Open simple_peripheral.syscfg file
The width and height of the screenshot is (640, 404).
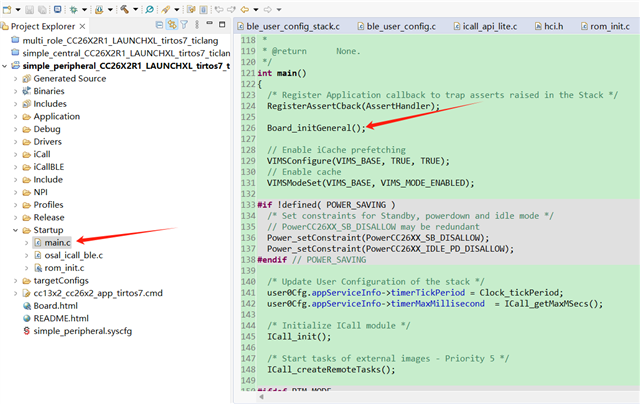point(82,331)
